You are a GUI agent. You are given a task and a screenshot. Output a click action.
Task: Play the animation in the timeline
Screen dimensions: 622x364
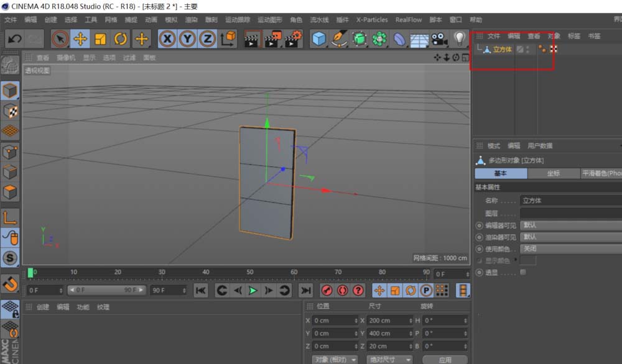(x=251, y=290)
